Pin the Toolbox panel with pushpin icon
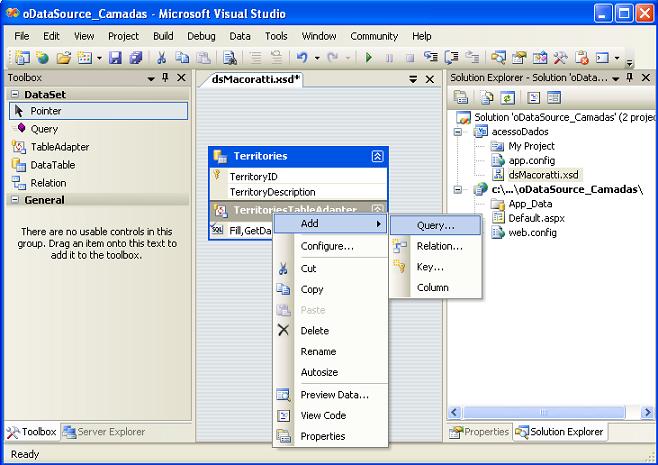The height and width of the screenshot is (465, 658). [x=165, y=78]
